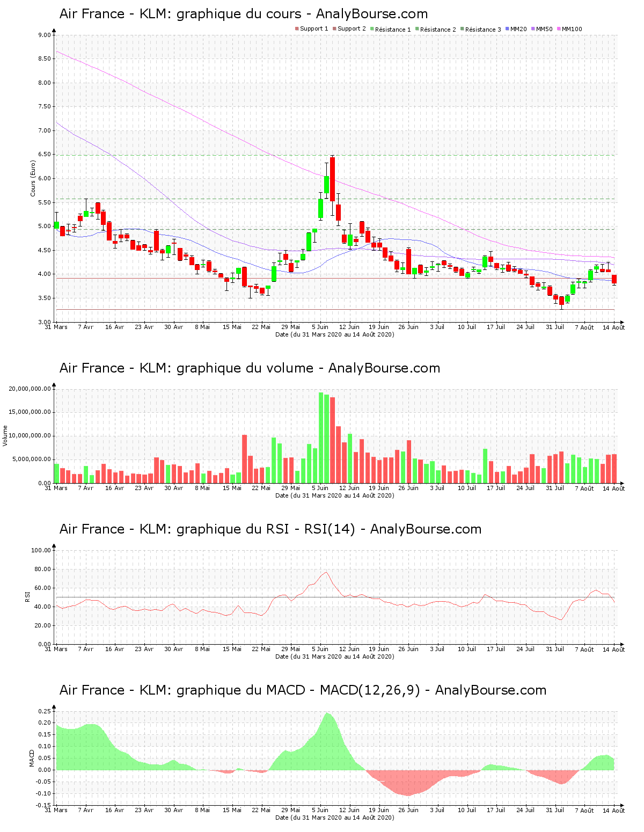Click '17 Juil' on the volume chart axis

tap(496, 488)
